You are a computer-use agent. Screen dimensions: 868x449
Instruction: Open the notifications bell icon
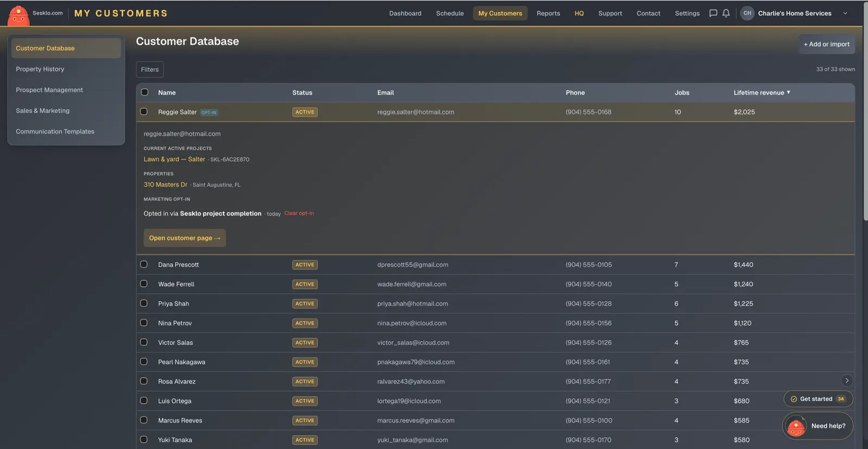(x=726, y=14)
